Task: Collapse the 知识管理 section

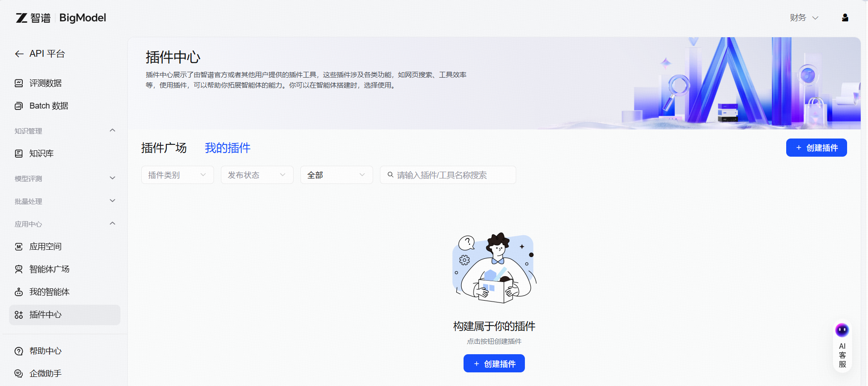Action: click(x=112, y=131)
